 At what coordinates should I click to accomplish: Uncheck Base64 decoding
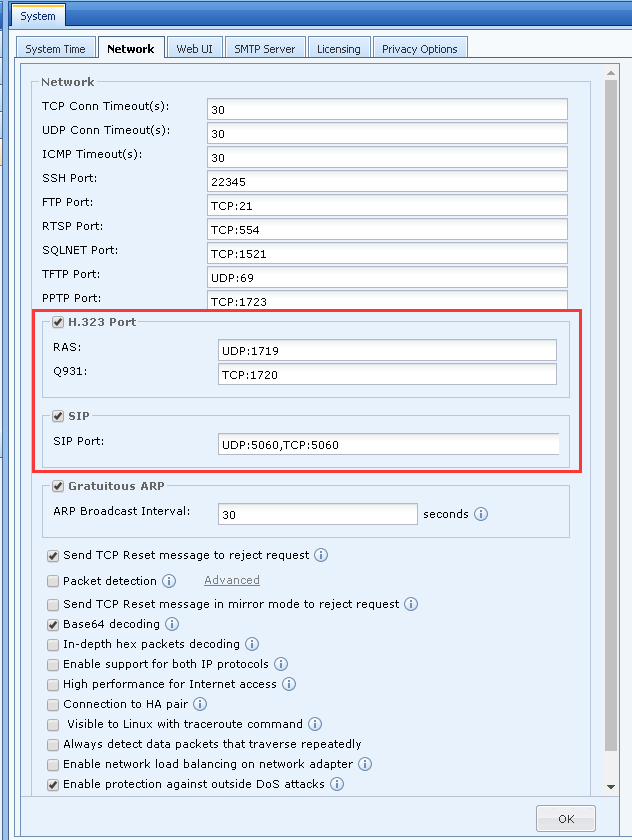click(52, 625)
